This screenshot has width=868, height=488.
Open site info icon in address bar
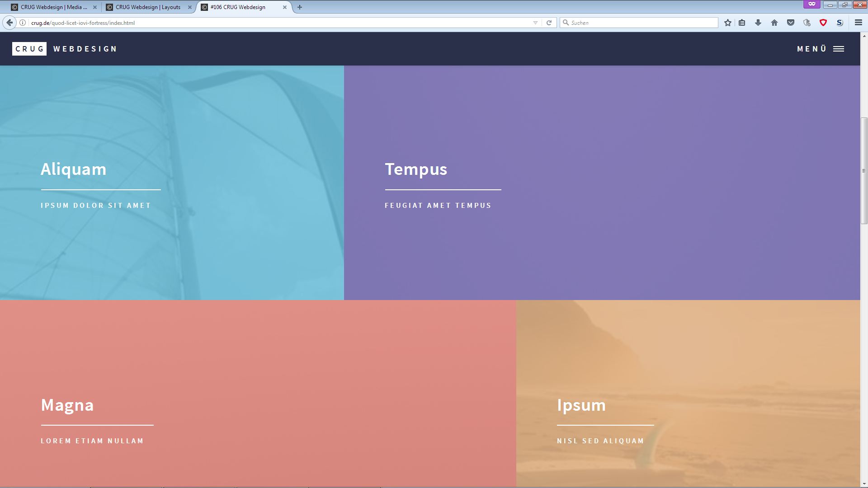click(23, 23)
